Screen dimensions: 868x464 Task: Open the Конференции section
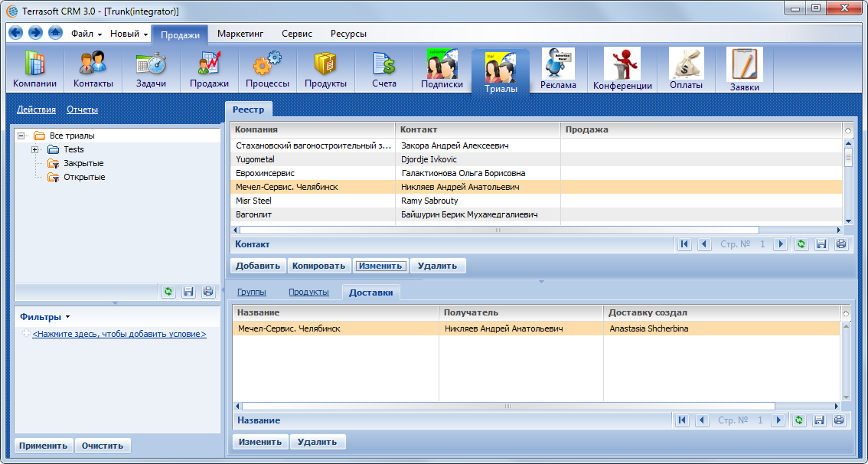click(x=622, y=70)
